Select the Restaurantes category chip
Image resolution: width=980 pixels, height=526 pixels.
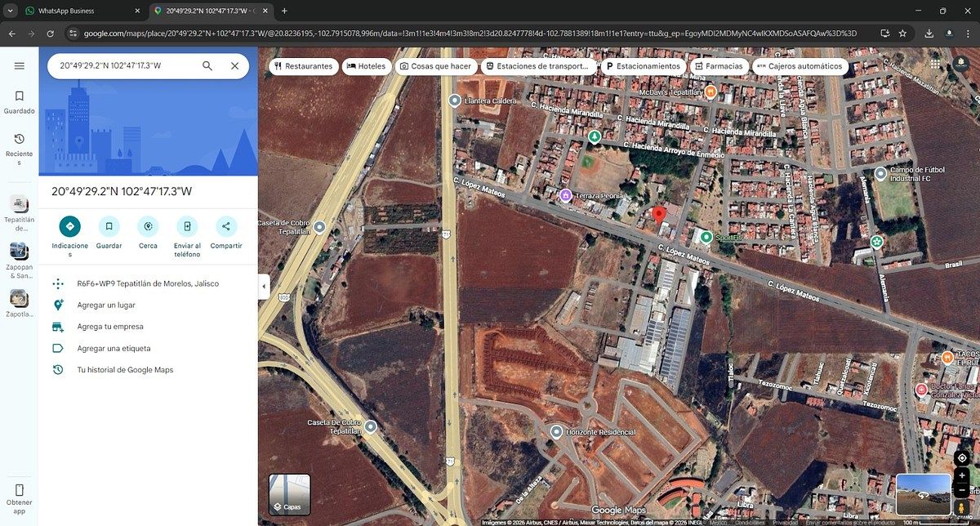point(304,66)
